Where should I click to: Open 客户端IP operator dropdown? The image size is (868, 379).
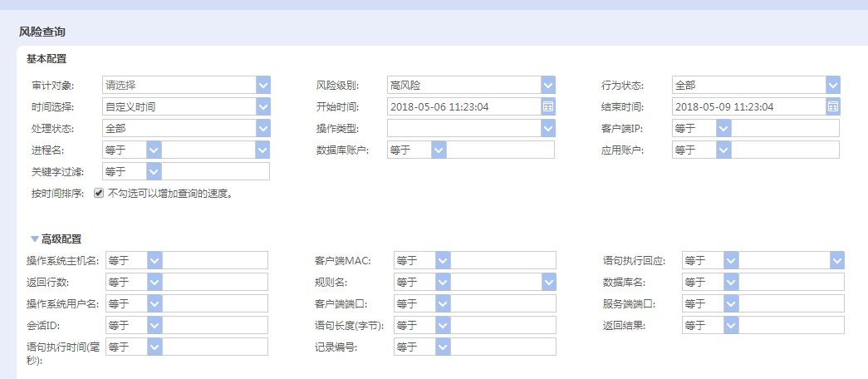point(723,128)
